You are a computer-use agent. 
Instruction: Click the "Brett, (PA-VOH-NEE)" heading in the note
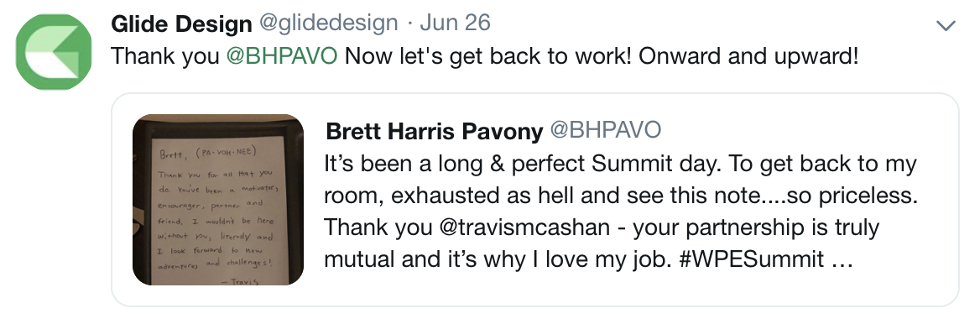click(208, 154)
